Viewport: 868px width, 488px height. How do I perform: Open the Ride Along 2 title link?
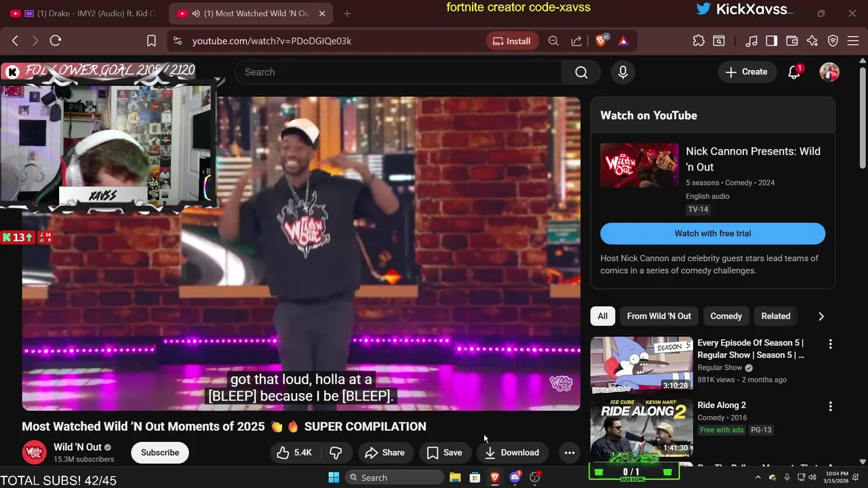click(x=722, y=405)
